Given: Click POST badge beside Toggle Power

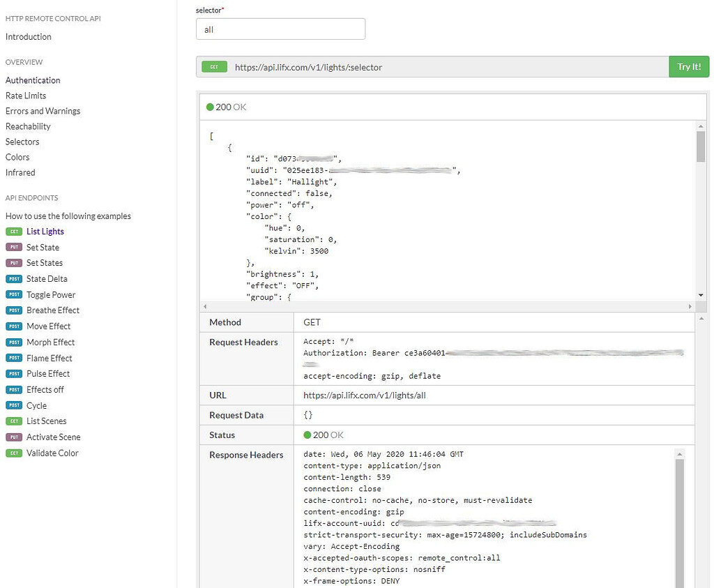Looking at the screenshot, I should 14,294.
